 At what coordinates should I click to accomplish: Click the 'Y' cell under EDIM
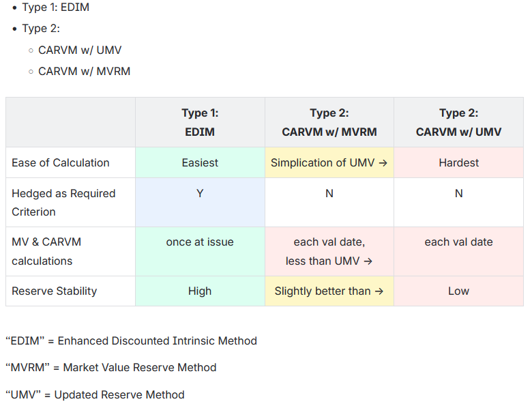coord(200,203)
